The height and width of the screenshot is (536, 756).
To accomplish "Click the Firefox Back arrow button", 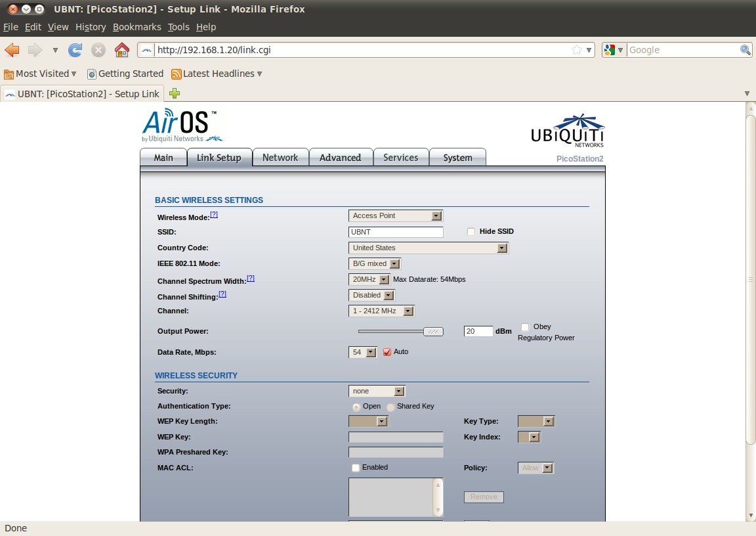I will point(12,50).
